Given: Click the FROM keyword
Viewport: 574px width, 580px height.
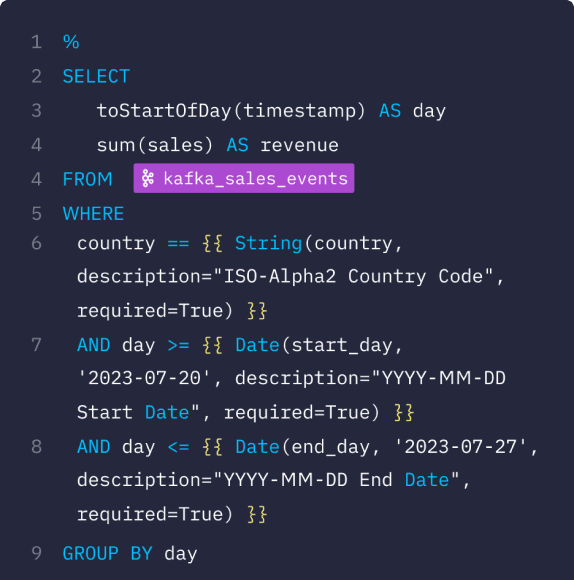Looking at the screenshot, I should click(x=87, y=179).
